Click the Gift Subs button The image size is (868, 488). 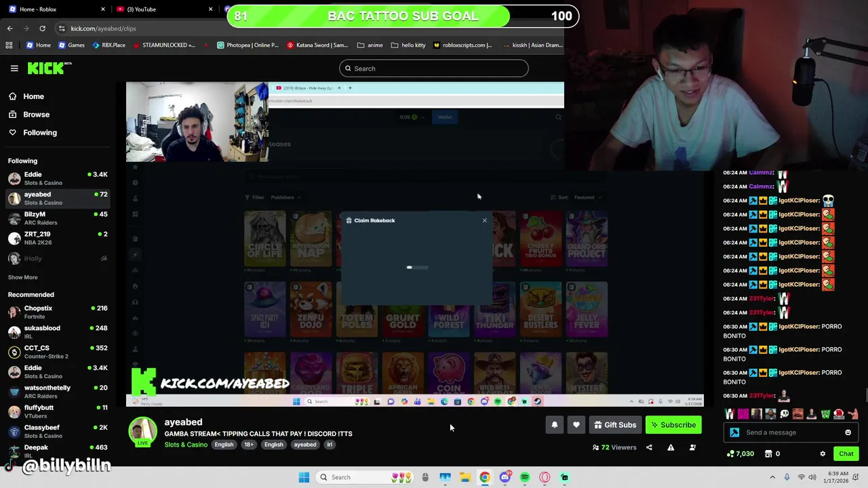tap(615, 425)
